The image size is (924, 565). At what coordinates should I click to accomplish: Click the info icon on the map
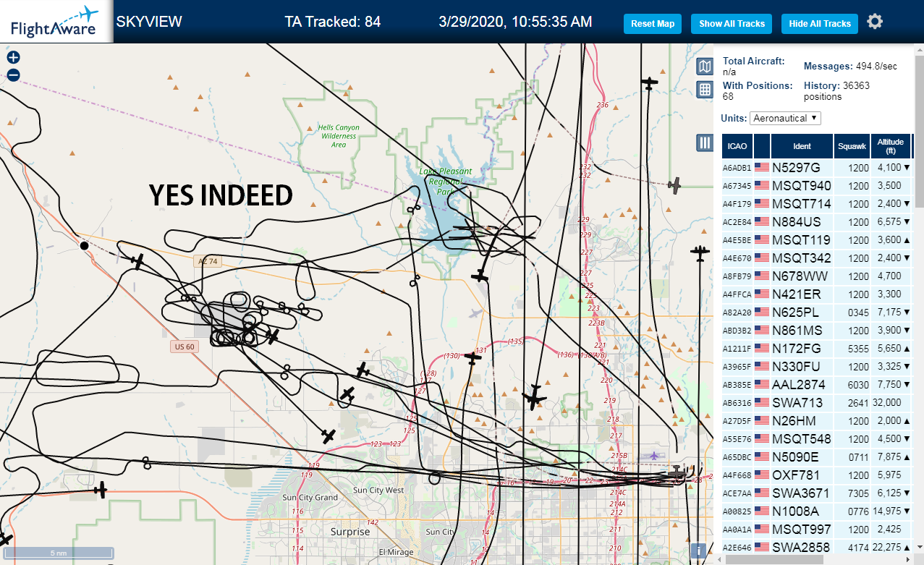tap(699, 551)
